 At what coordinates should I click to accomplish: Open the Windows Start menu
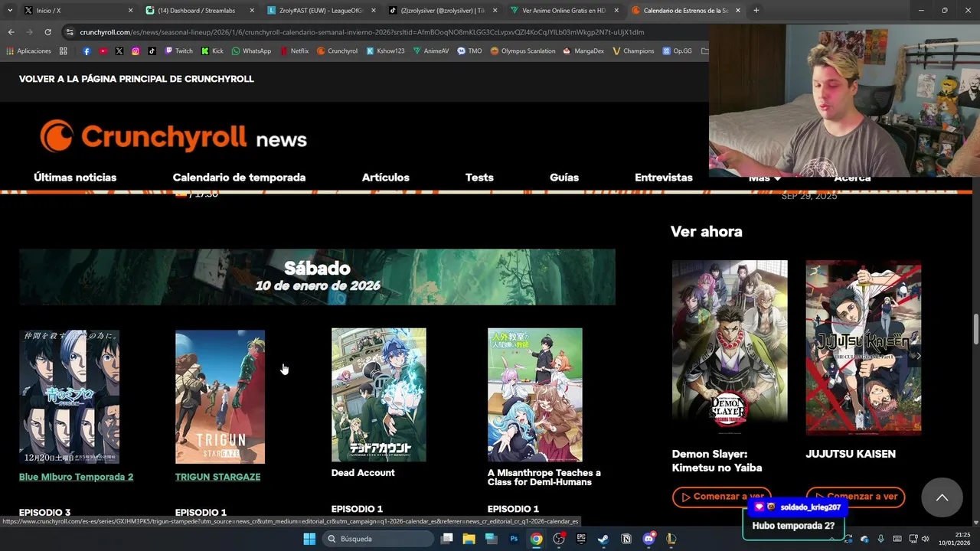(x=309, y=539)
